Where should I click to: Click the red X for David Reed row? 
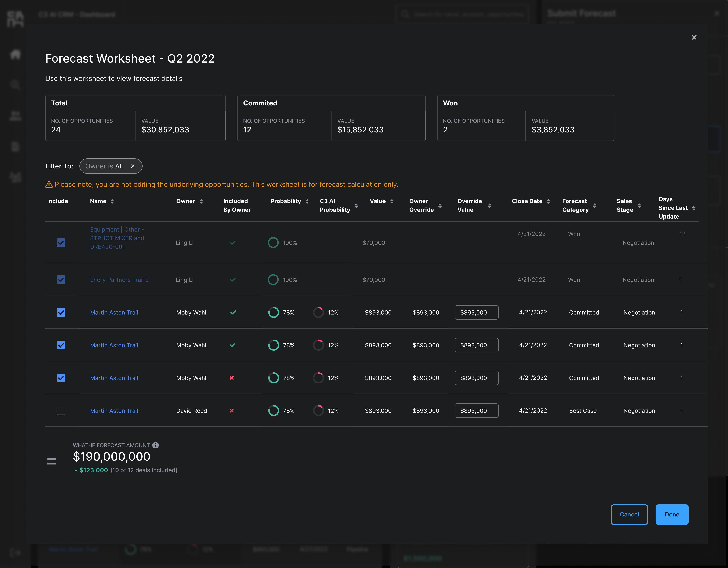coord(232,411)
